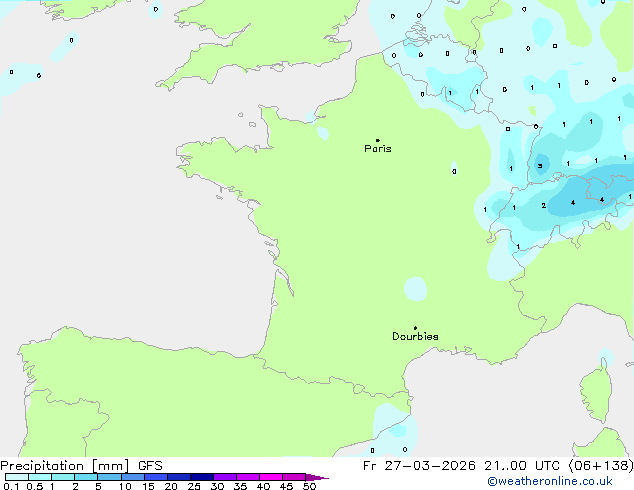Click the 'Precipitation [mm]' title text
The image size is (634, 490).
pyautogui.click(x=65, y=466)
